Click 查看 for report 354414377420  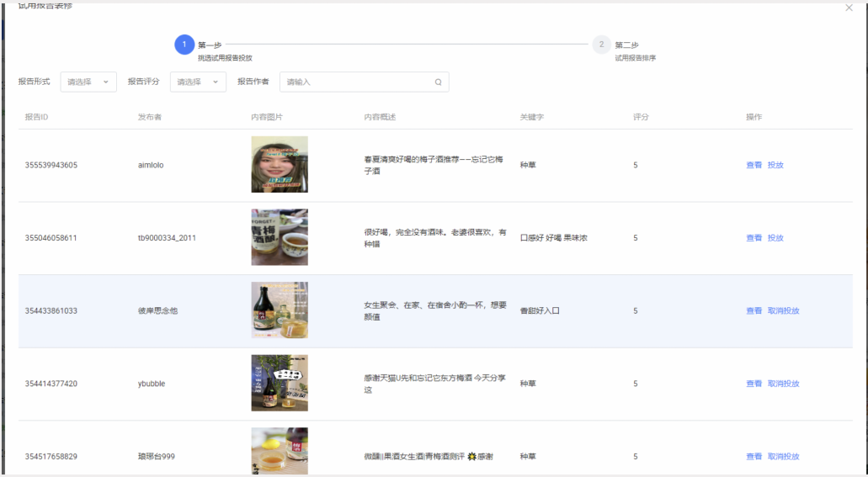coord(754,384)
